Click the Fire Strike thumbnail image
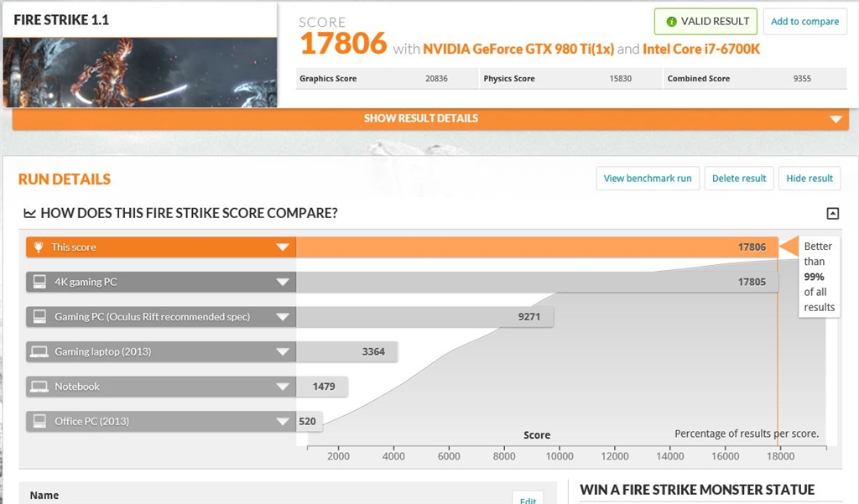This screenshot has height=504, width=859. pos(140,72)
